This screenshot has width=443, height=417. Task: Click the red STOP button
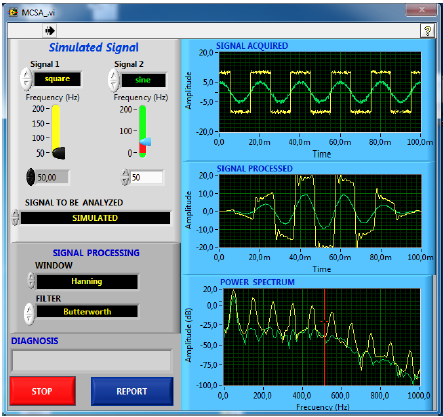[42, 391]
